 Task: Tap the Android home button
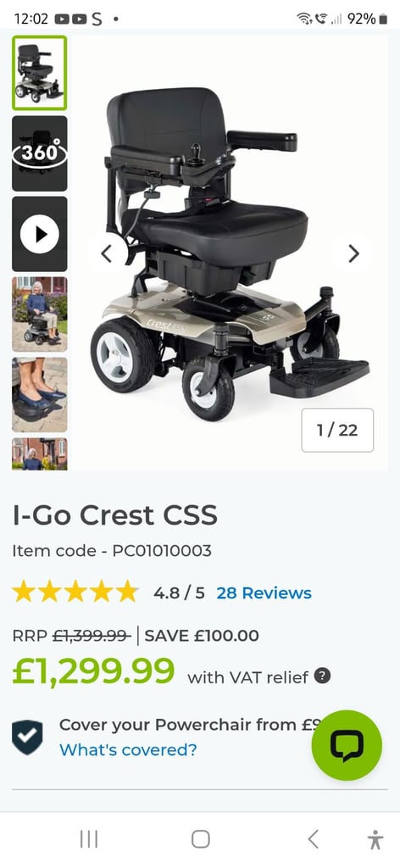[200, 840]
